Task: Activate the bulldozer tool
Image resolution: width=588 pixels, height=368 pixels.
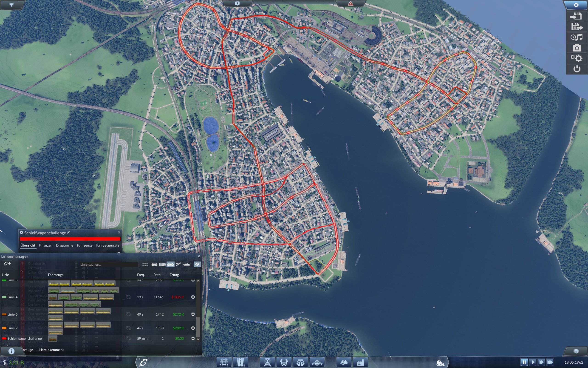Action: coord(440,363)
